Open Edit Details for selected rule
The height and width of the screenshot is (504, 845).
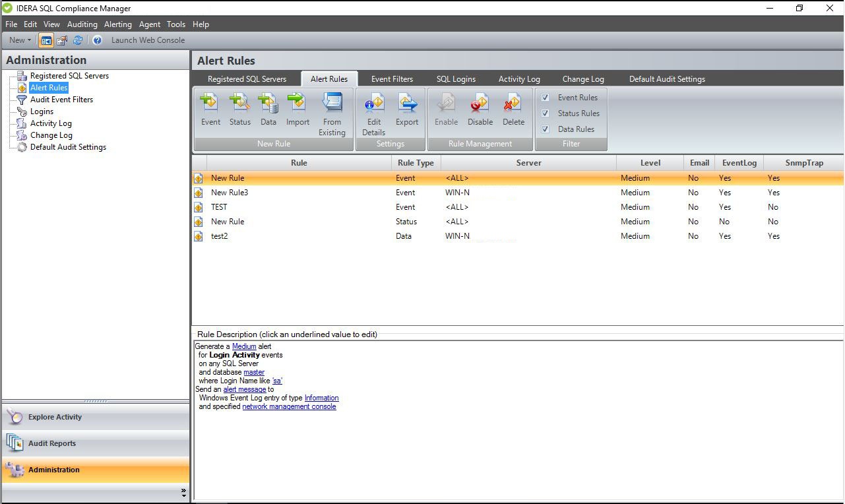coord(373,113)
